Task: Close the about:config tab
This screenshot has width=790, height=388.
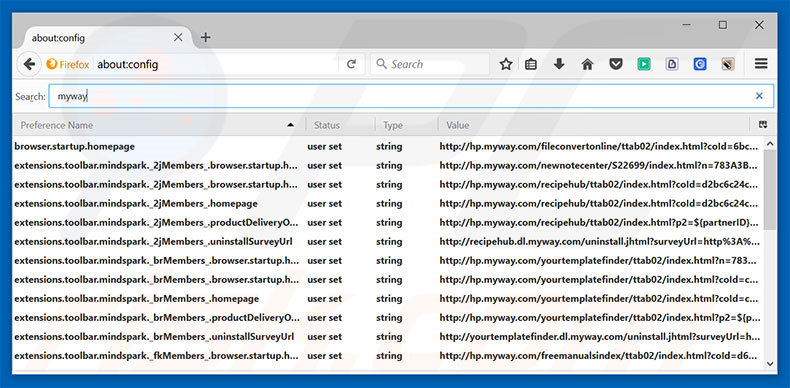Action: point(178,37)
